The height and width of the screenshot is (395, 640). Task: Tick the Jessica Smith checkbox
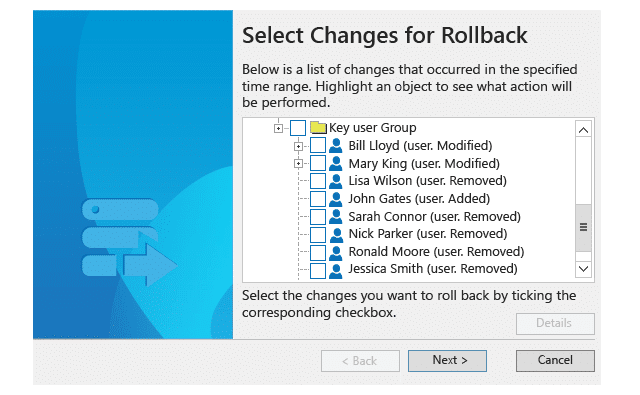pyautogui.click(x=318, y=270)
